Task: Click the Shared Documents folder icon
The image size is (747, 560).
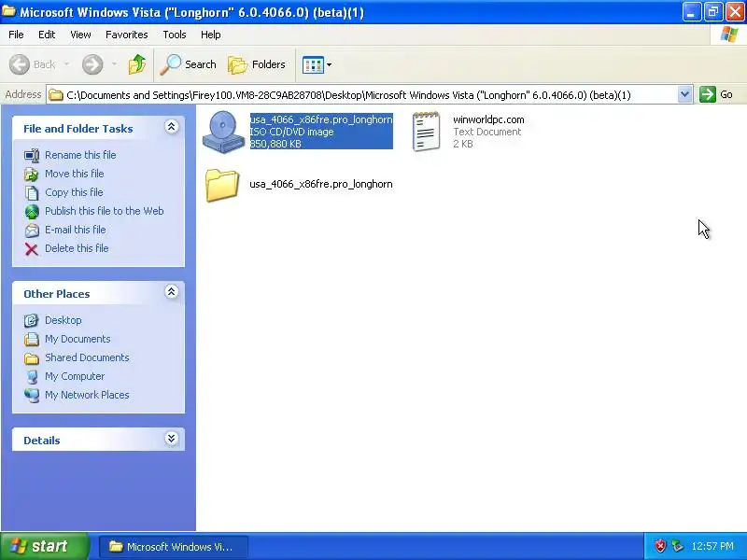Action: [32, 358]
